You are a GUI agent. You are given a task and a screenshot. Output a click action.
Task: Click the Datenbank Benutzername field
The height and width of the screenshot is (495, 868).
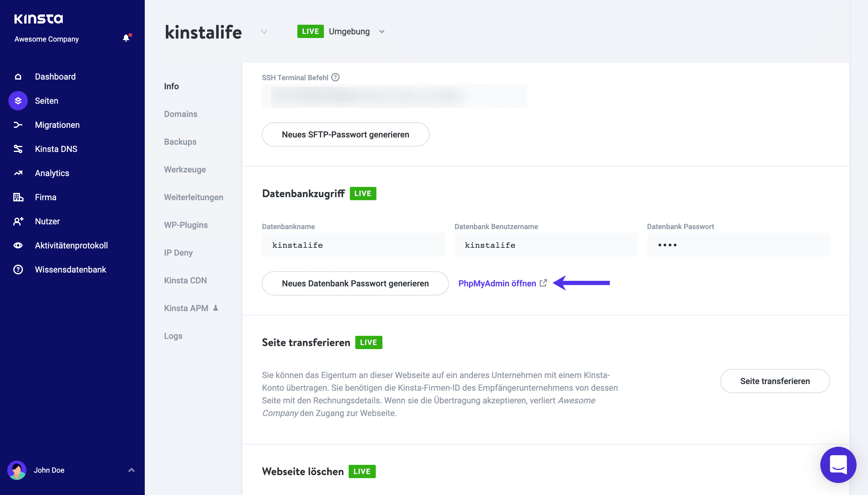[x=546, y=245]
